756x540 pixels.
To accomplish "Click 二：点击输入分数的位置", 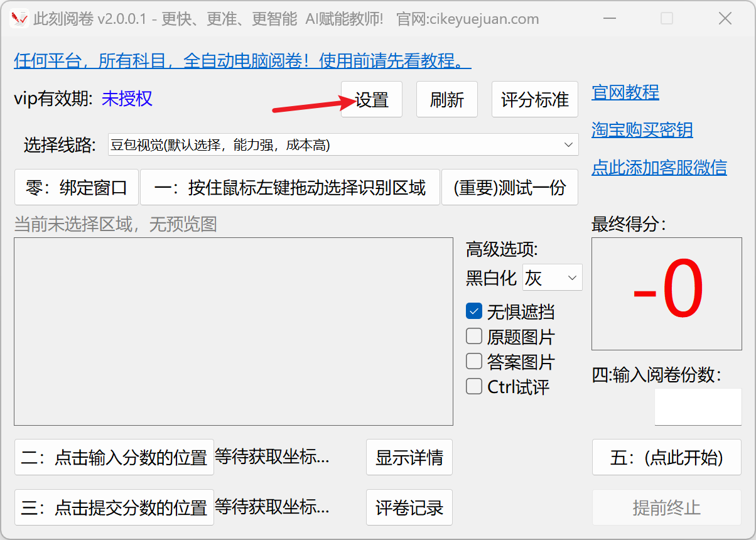I will (x=114, y=457).
